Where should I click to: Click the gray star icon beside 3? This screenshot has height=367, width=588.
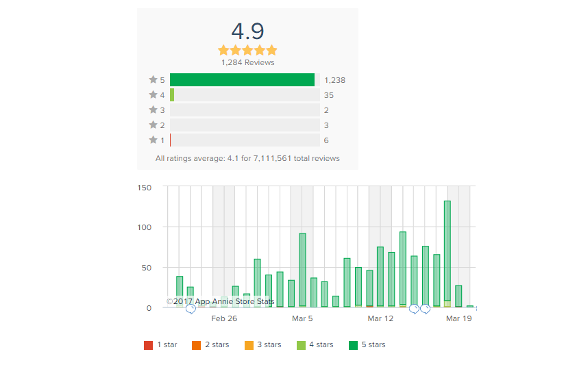pos(153,110)
